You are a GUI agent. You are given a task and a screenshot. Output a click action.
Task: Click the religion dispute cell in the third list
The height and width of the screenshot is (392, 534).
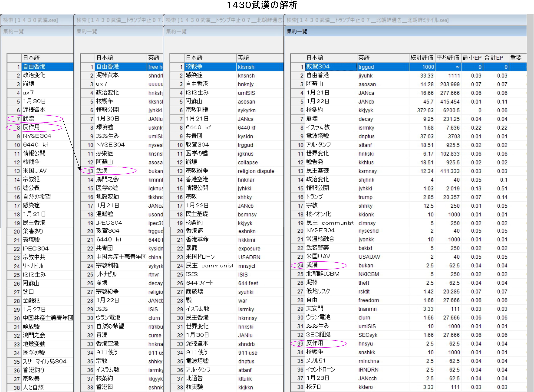click(256, 171)
